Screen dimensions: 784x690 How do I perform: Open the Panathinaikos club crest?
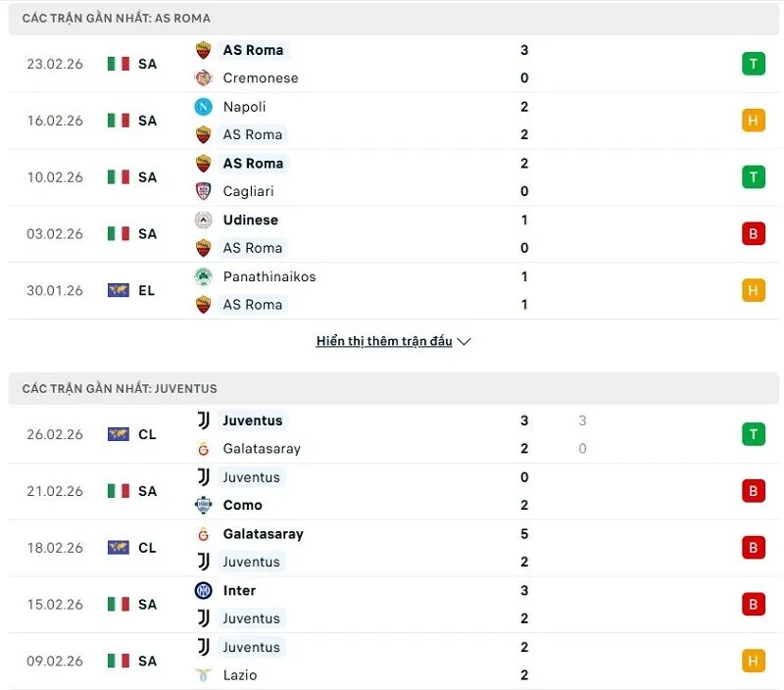point(204,276)
